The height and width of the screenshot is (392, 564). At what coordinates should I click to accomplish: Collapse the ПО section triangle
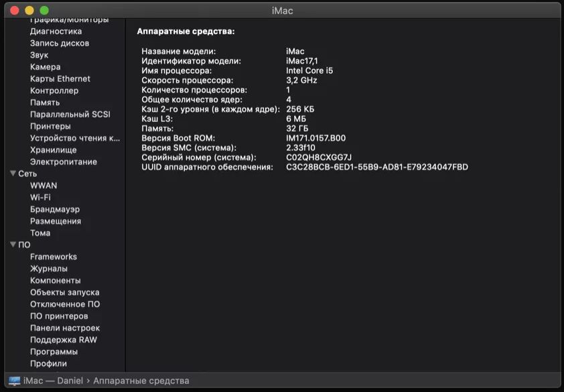pos(13,245)
